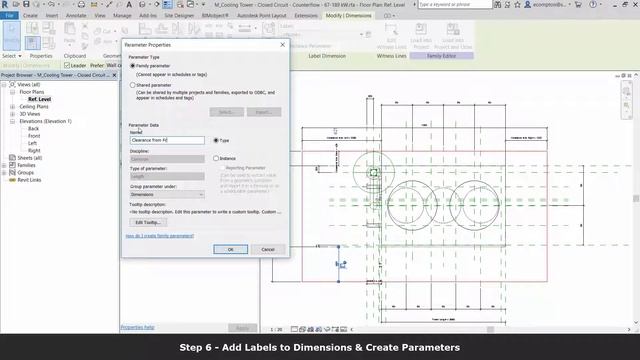Open file from Quick Access Toolbar
Viewport: 640px width, 360px height.
coord(16,4)
